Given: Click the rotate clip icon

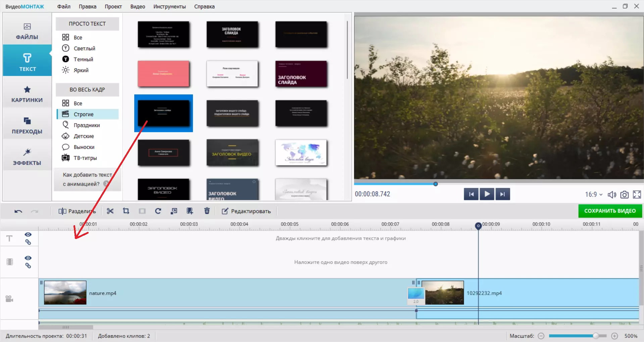Looking at the screenshot, I should click(x=158, y=211).
